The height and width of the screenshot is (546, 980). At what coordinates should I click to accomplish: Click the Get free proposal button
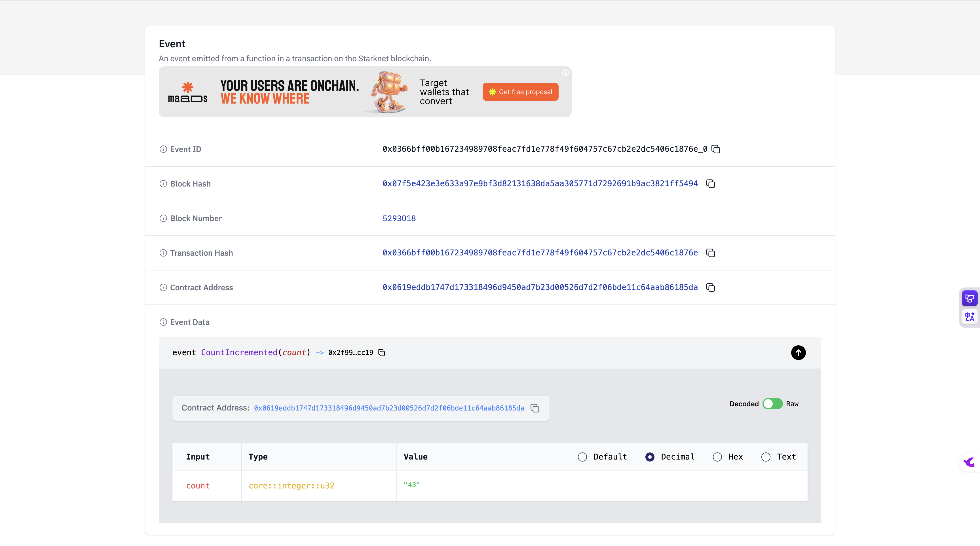tap(520, 92)
